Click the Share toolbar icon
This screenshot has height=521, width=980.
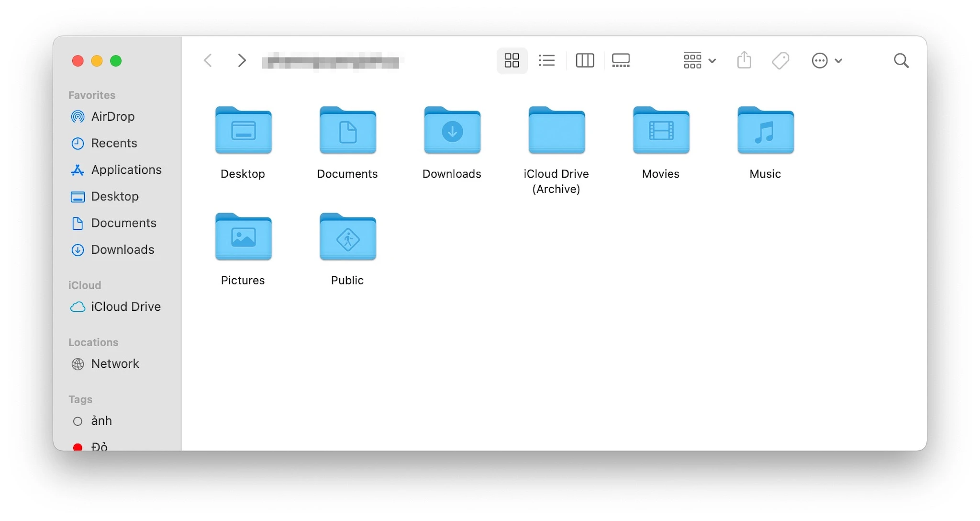click(x=744, y=61)
